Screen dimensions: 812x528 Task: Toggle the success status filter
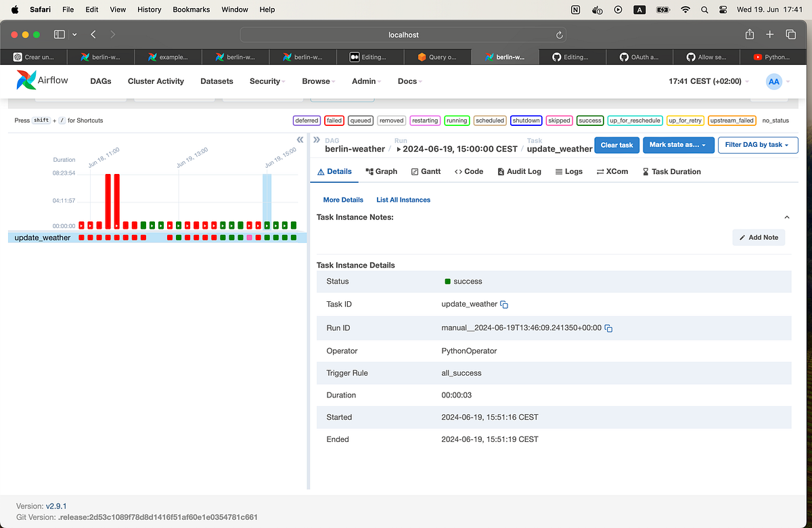click(x=589, y=120)
